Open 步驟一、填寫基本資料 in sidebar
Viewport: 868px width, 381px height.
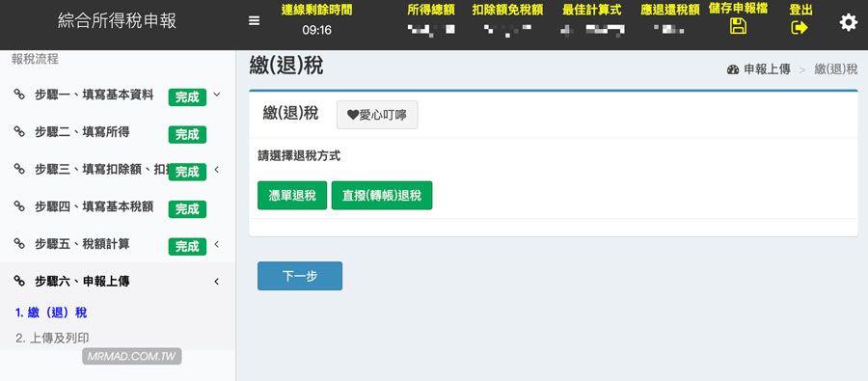coord(95,95)
